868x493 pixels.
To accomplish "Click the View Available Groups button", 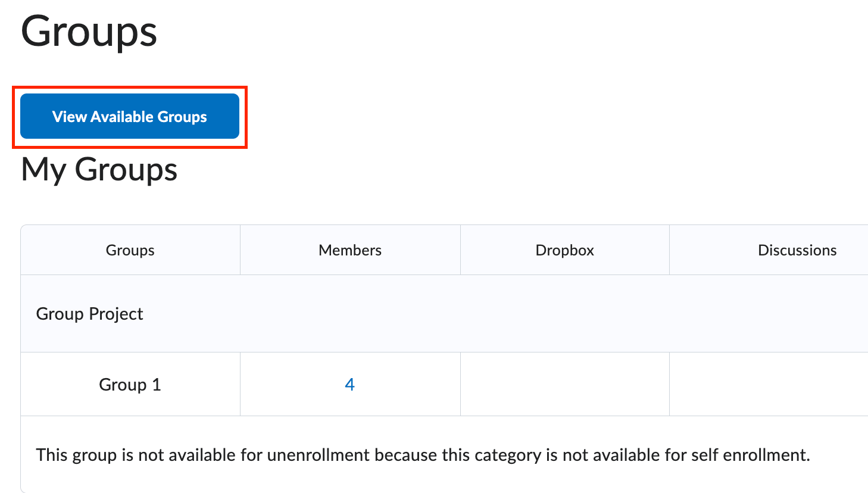I will [x=130, y=117].
